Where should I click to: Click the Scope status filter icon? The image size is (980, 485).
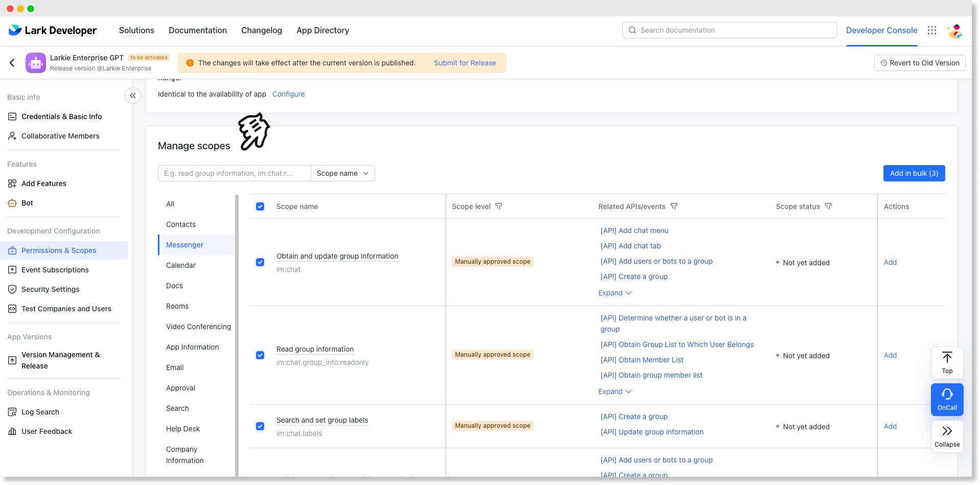[828, 206]
